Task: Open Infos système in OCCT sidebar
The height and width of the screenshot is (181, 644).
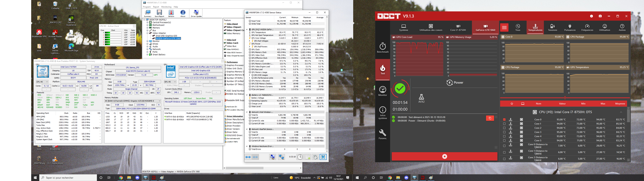Action: (x=383, y=113)
